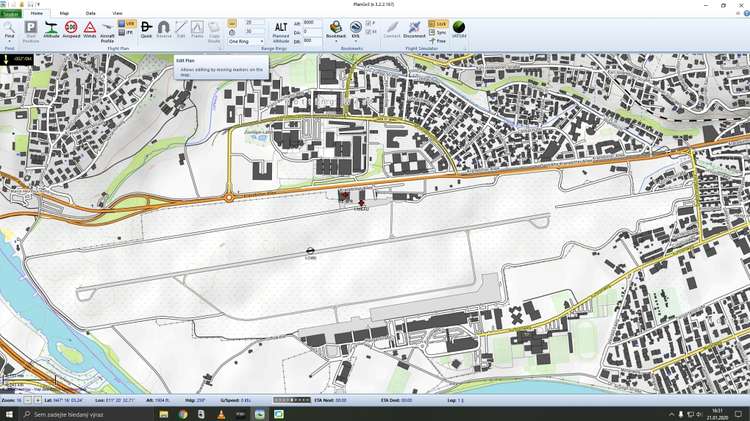Image resolution: width=750 pixels, height=421 pixels.
Task: Click the Session button
Action: click(11, 13)
